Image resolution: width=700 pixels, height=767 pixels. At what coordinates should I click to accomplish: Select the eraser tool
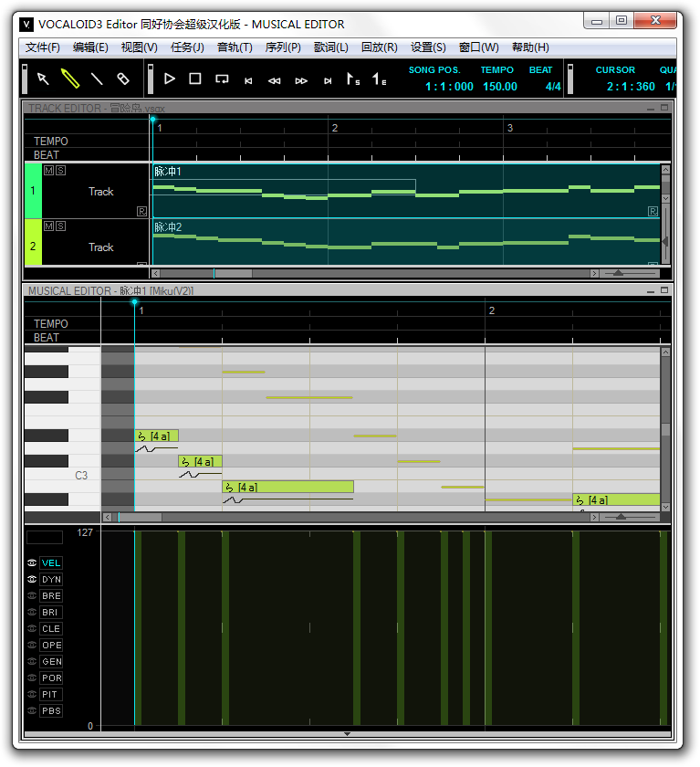pos(123,79)
